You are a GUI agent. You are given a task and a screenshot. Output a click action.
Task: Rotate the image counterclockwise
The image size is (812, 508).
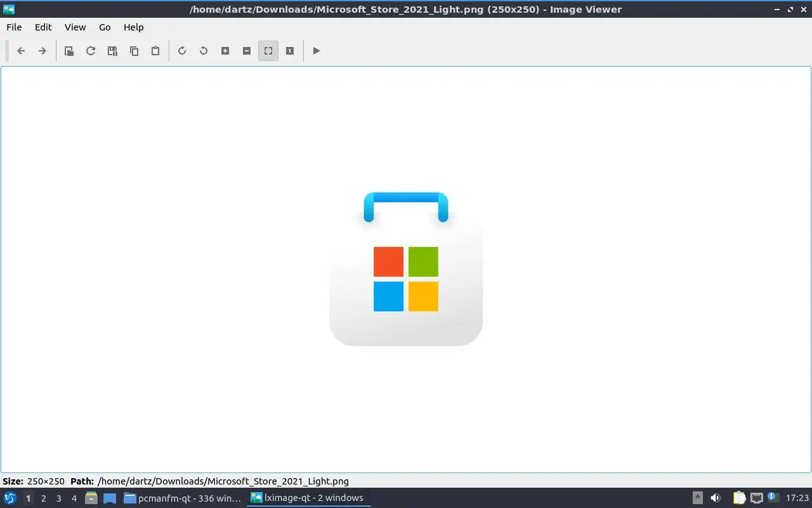[204, 51]
